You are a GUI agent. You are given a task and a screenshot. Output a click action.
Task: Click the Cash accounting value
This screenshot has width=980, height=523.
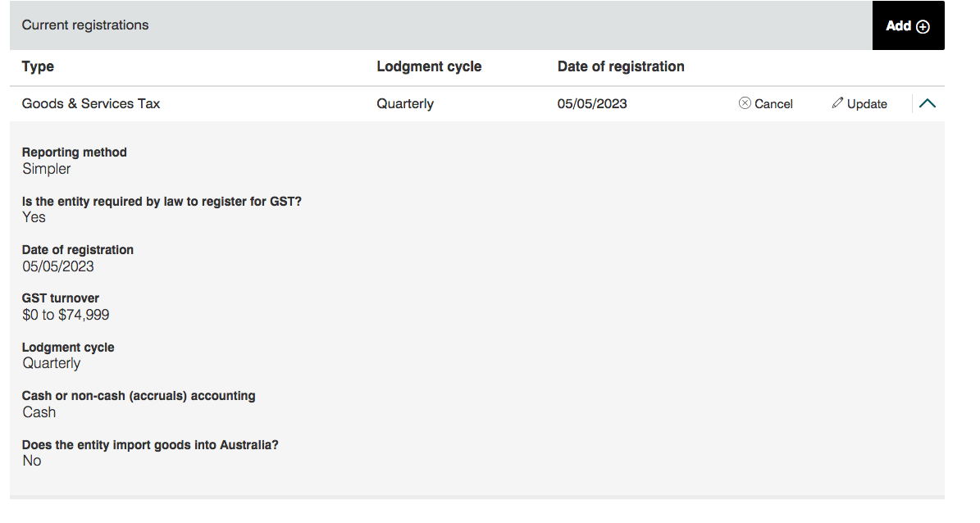(x=39, y=412)
